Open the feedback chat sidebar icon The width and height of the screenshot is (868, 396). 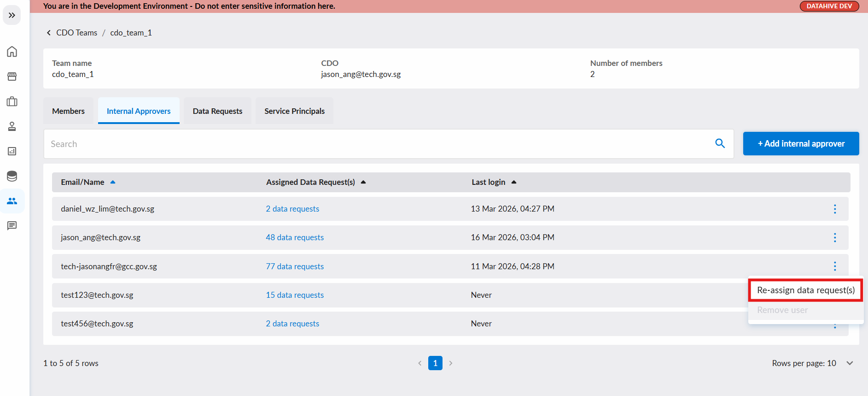pyautogui.click(x=12, y=225)
